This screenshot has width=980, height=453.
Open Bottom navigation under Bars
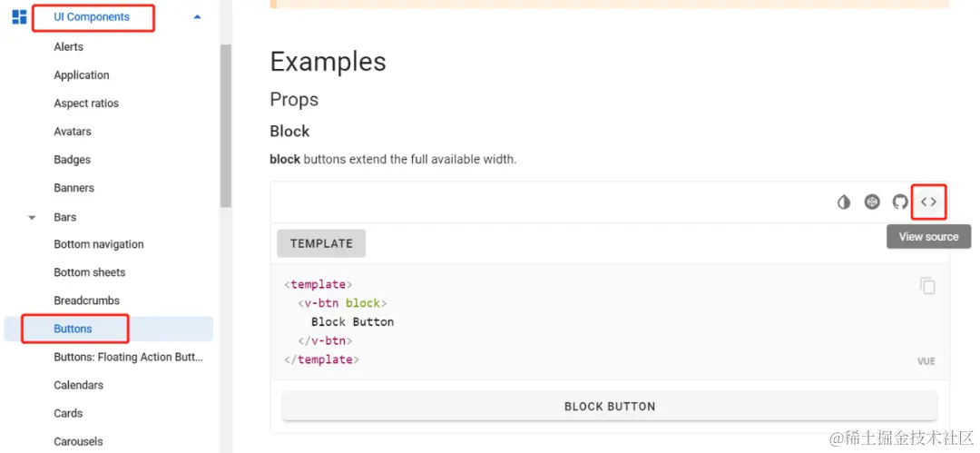point(99,244)
